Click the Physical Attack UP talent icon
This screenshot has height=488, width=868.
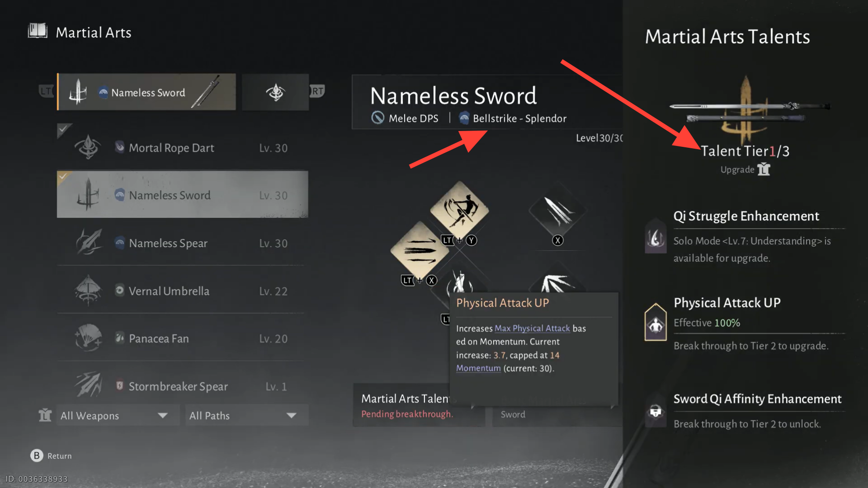click(x=656, y=322)
